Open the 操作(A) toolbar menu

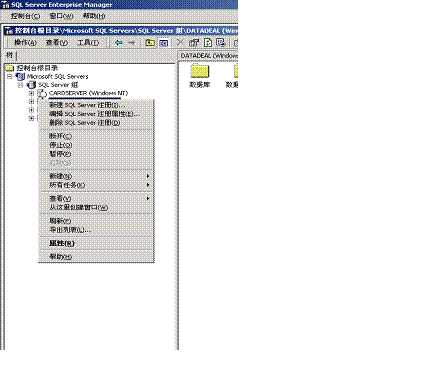coord(25,43)
